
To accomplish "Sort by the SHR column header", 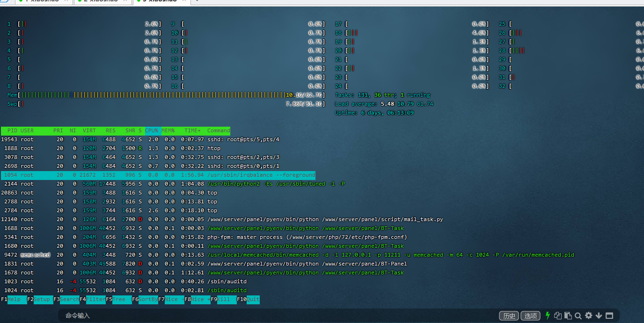I will tap(130, 130).
